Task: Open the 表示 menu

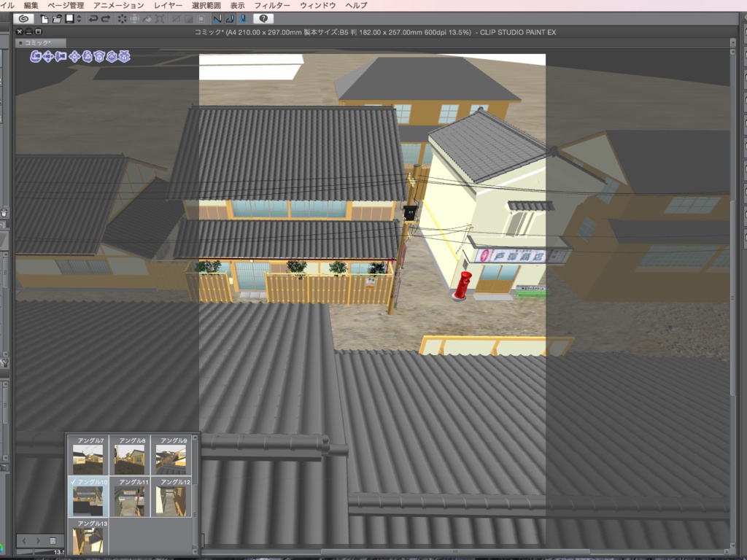Action: pyautogui.click(x=237, y=5)
